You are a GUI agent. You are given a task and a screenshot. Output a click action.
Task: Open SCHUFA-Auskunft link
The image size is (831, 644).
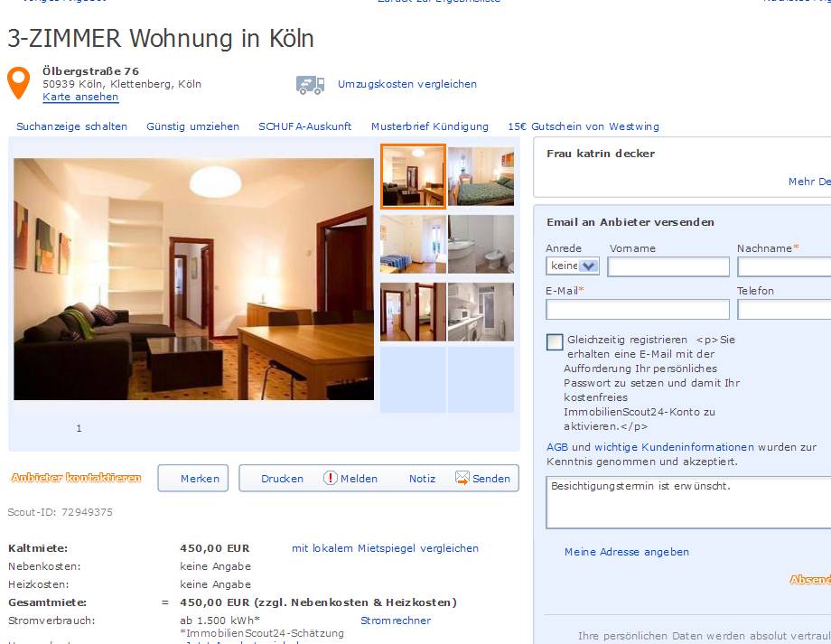(x=304, y=126)
